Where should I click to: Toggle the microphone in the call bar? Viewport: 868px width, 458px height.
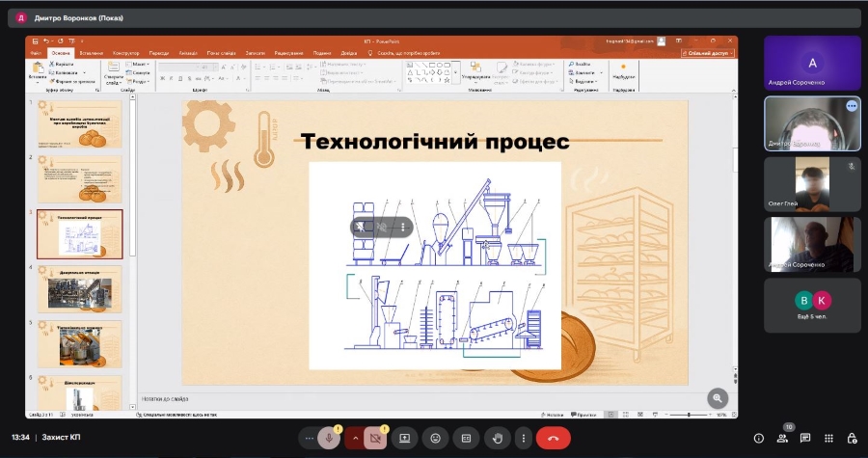330,438
